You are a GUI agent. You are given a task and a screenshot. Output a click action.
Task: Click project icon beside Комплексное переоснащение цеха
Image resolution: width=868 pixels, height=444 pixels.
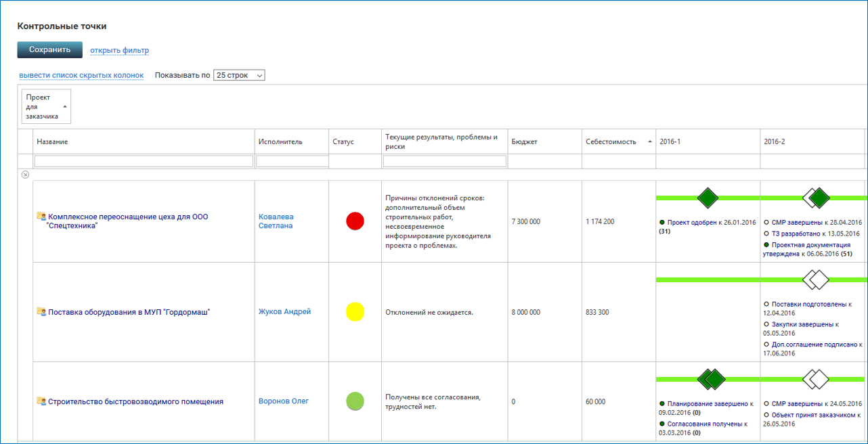coord(41,217)
